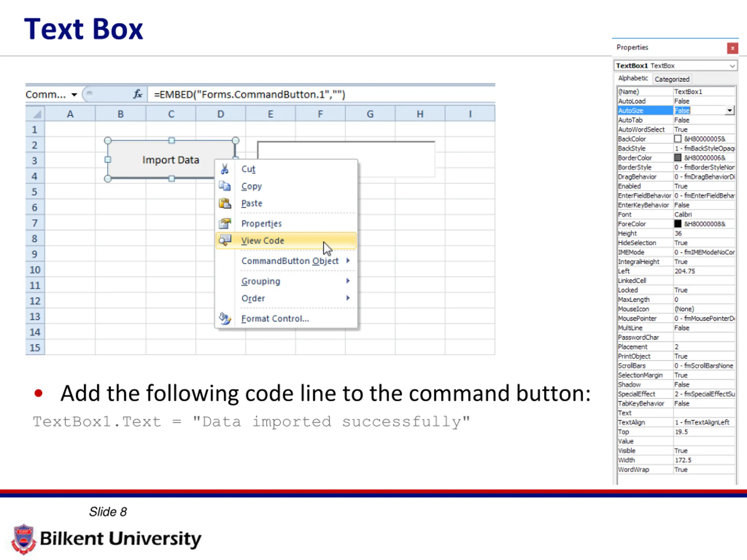This screenshot has width=747, height=560.
Task: Open the AutoSize value dropdown arrow
Action: (729, 110)
